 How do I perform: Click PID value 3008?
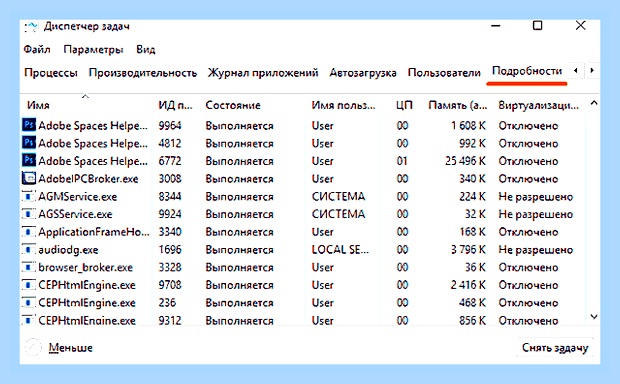point(170,179)
